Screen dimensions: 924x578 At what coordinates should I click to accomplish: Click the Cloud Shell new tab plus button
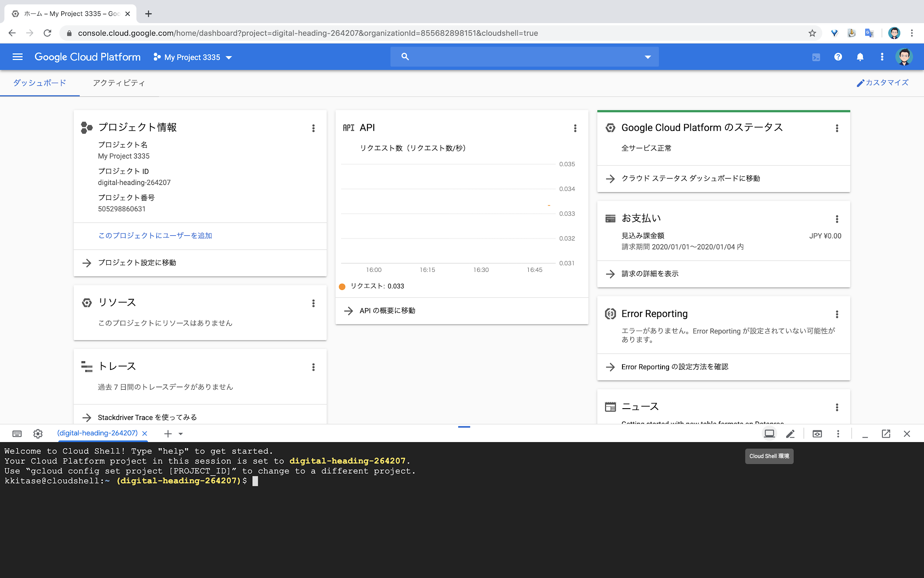pos(168,433)
